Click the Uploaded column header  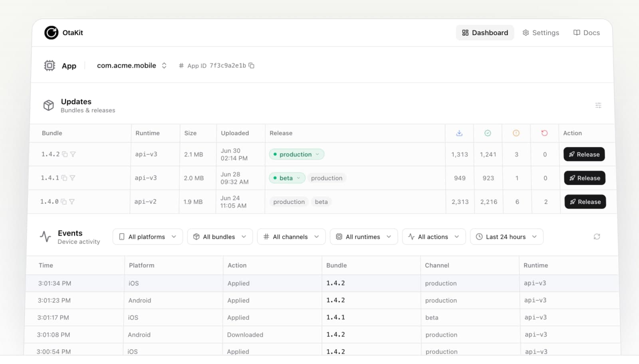[235, 133]
